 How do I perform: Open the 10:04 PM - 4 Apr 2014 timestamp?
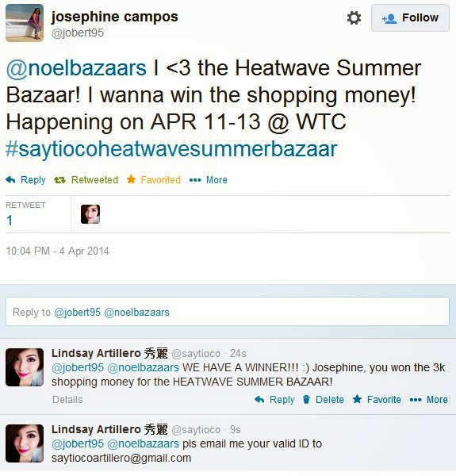pos(57,251)
